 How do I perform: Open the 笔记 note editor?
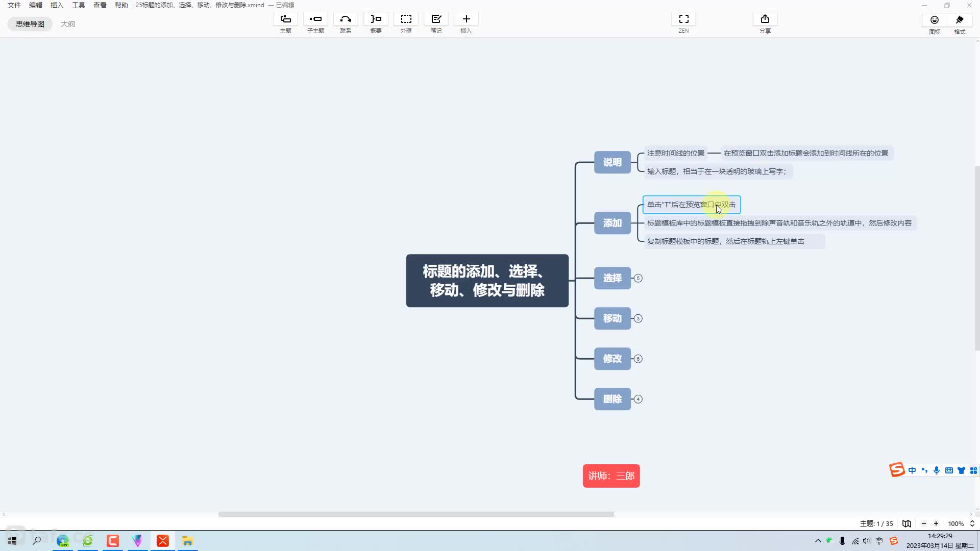[x=436, y=19]
